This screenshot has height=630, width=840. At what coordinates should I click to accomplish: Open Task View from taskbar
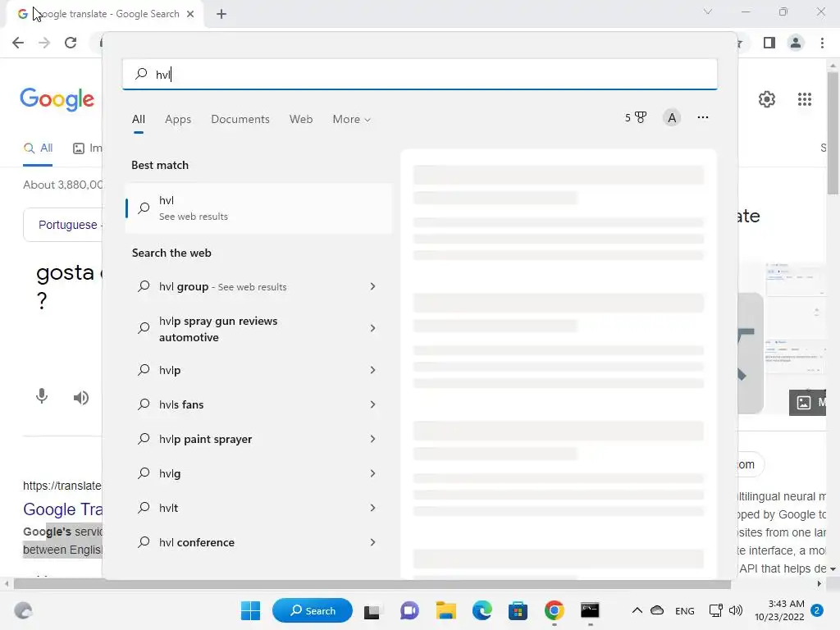coord(372,610)
